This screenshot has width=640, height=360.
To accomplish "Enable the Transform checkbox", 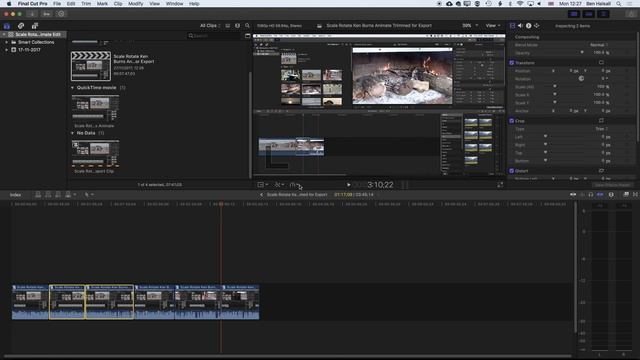I will coord(511,63).
